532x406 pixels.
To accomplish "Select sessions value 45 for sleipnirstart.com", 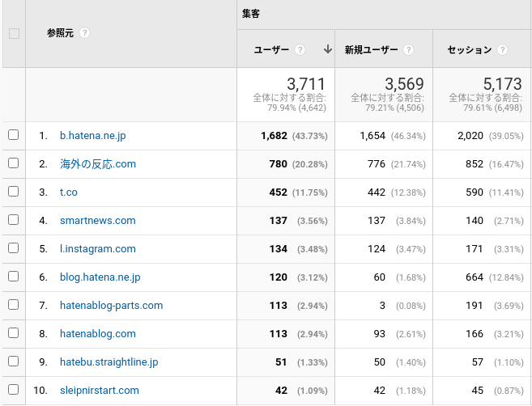I will 478,391.
